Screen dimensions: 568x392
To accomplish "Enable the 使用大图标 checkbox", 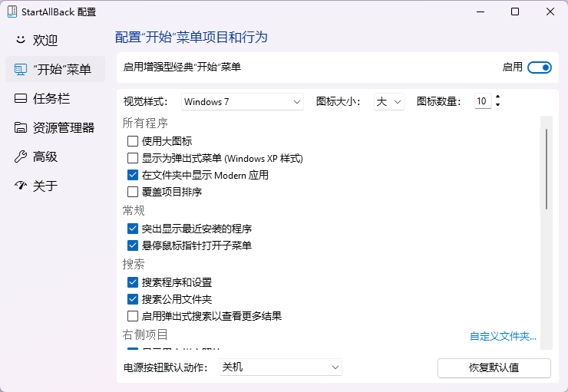I will tap(133, 141).
